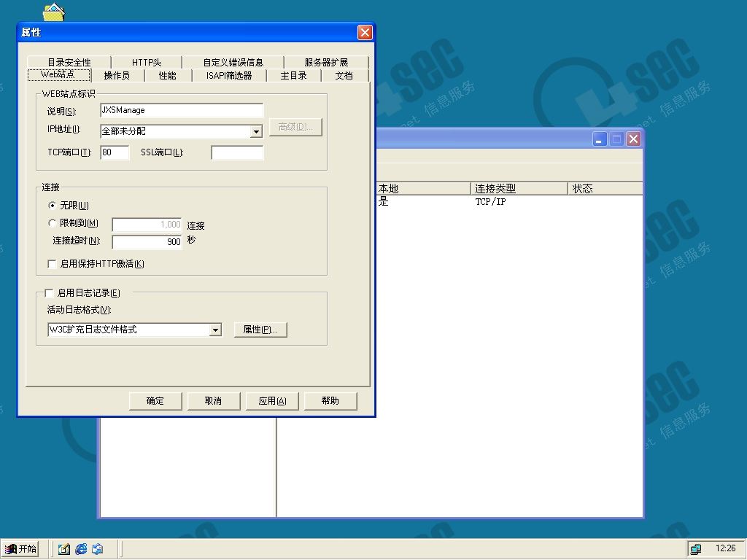Image resolution: width=747 pixels, height=560 pixels.
Task: Close the 属性 dialog with X
Action: (365, 32)
